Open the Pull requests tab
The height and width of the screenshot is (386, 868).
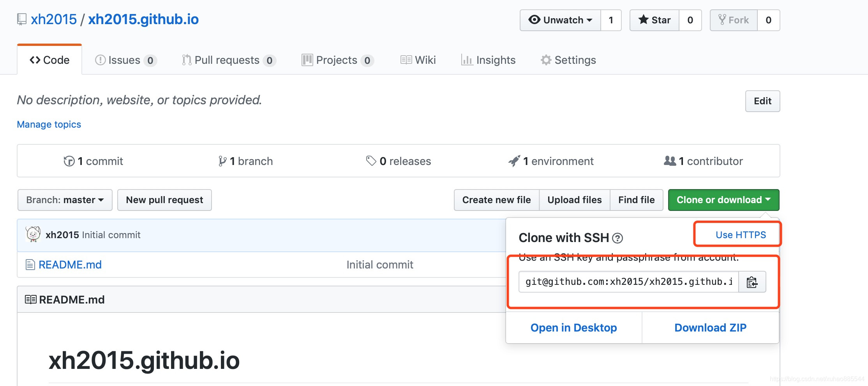tap(229, 60)
